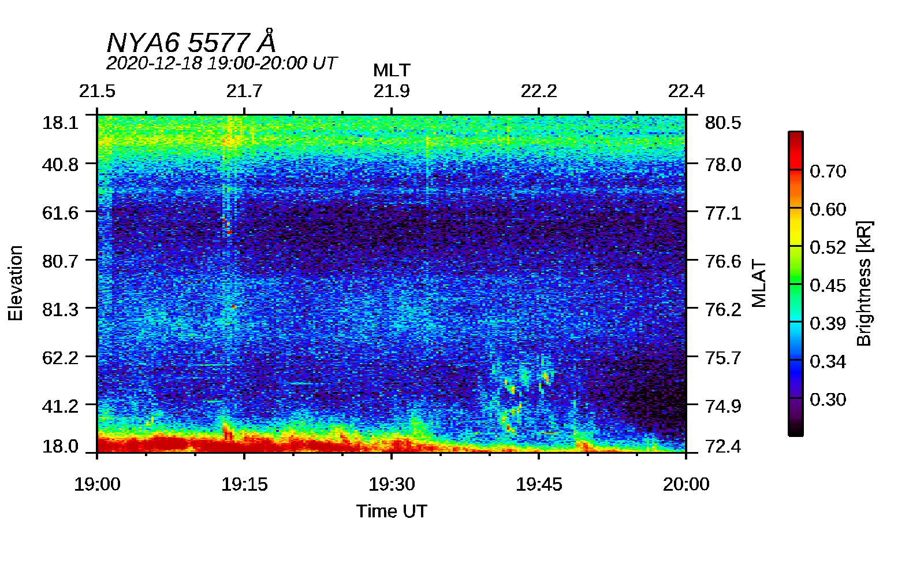The image size is (924, 578).
Task: Click elevation tick label '80.7'
Action: pyautogui.click(x=60, y=261)
